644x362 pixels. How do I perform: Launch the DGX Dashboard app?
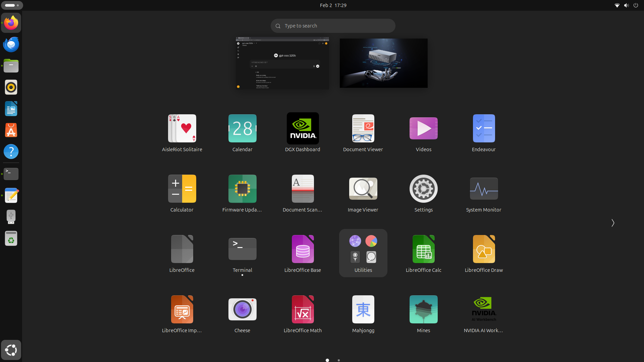pyautogui.click(x=303, y=132)
